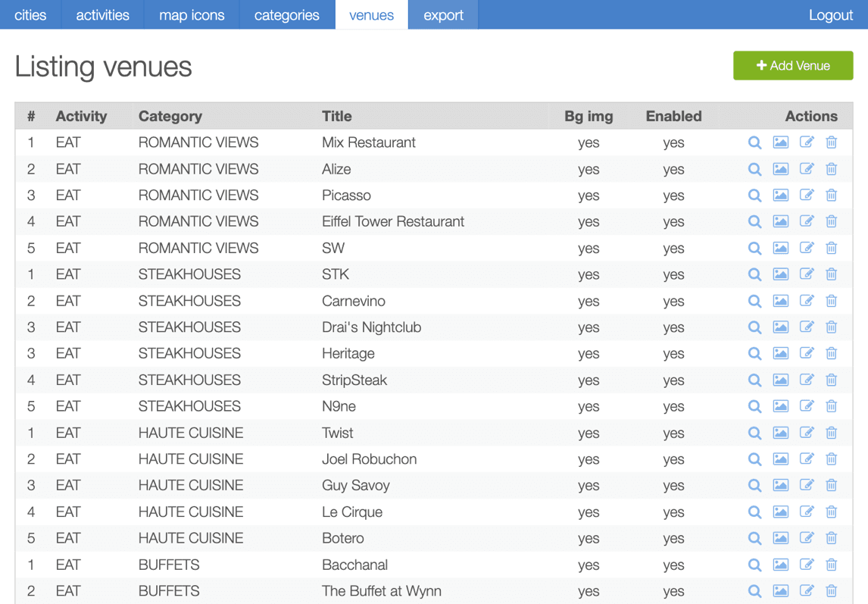The height and width of the screenshot is (604, 868).
Task: Switch to the activities tab
Action: (x=102, y=15)
